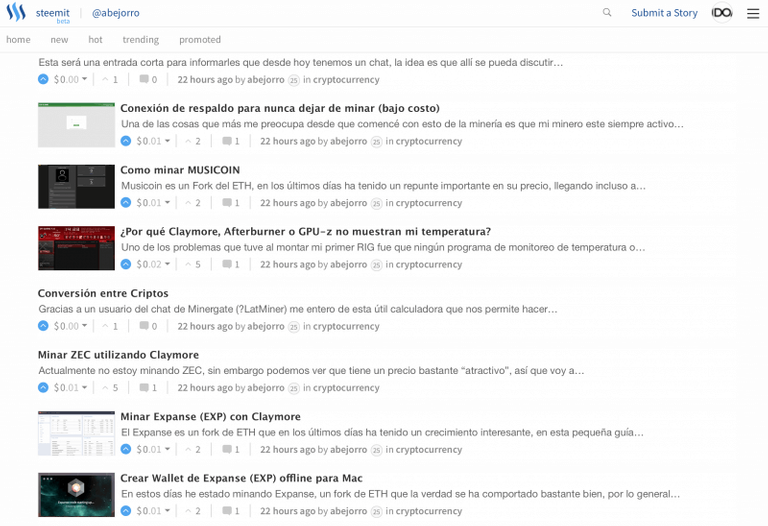Open abejorro author link on Conversión entre Criptos post
Screen dimensions: 768x526
tap(266, 326)
